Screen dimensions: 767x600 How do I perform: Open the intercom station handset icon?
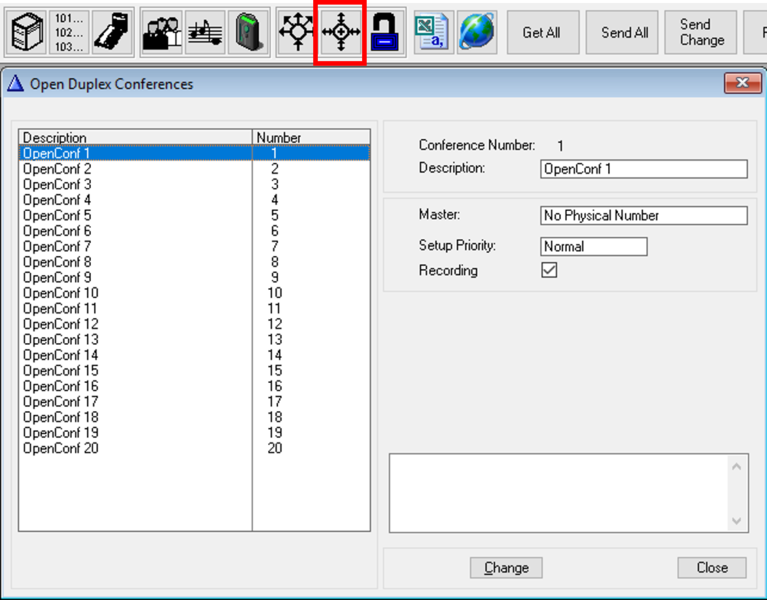tap(112, 32)
